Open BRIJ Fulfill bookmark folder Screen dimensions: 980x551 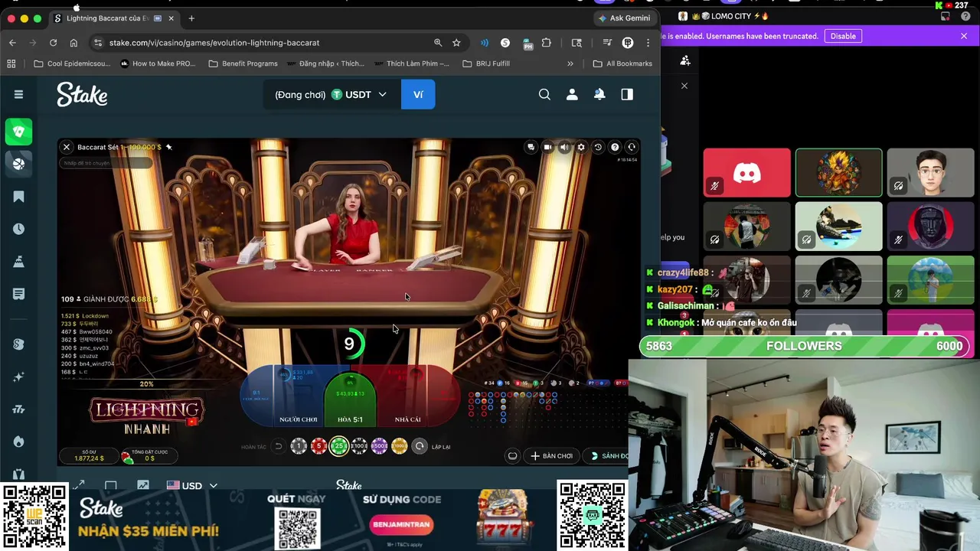486,64
